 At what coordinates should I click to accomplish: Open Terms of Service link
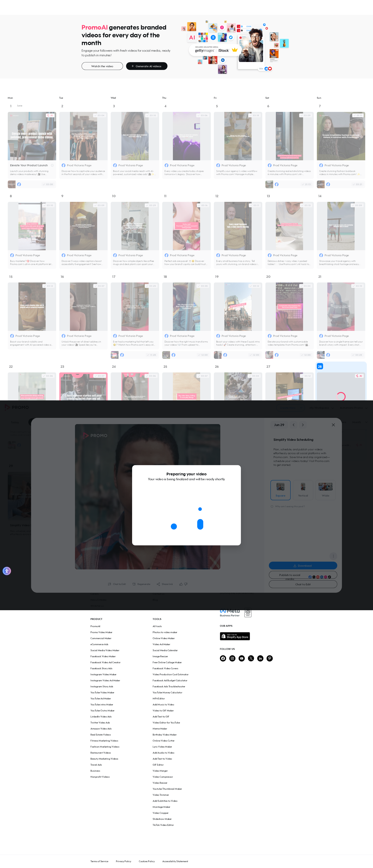(99, 861)
